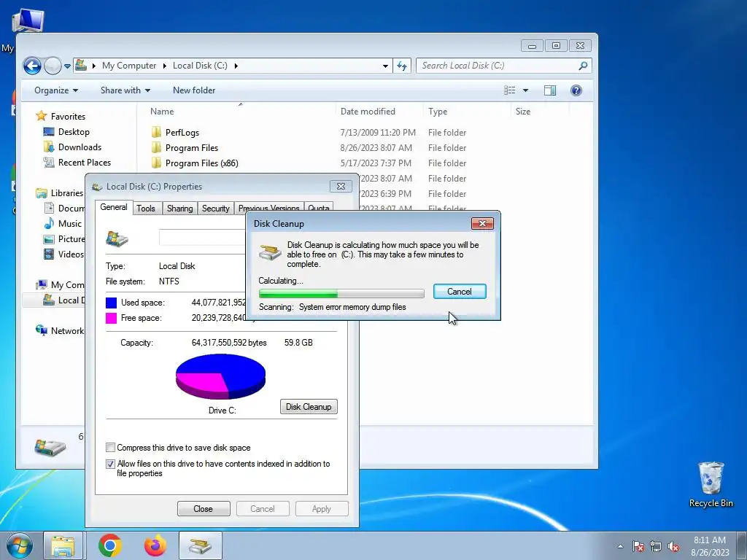Screen dimensions: 747x560
Task: Select Libraries in the navigation pane
Action: click(x=66, y=192)
